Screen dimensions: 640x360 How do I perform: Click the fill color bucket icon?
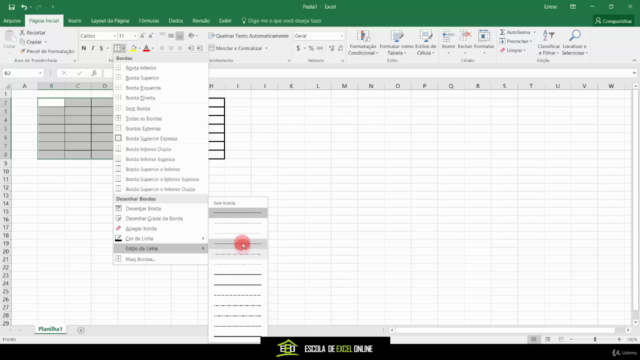pos(133,48)
